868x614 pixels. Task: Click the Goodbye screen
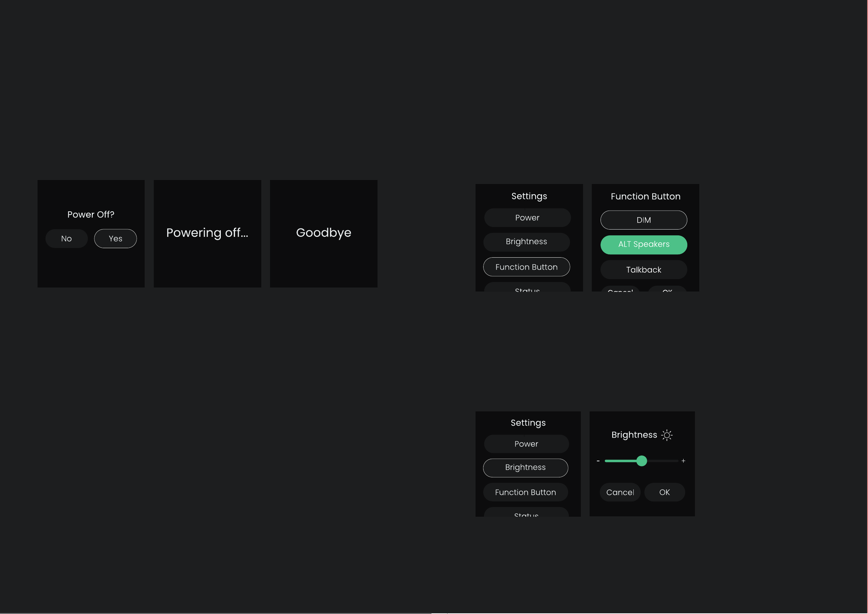point(324,234)
